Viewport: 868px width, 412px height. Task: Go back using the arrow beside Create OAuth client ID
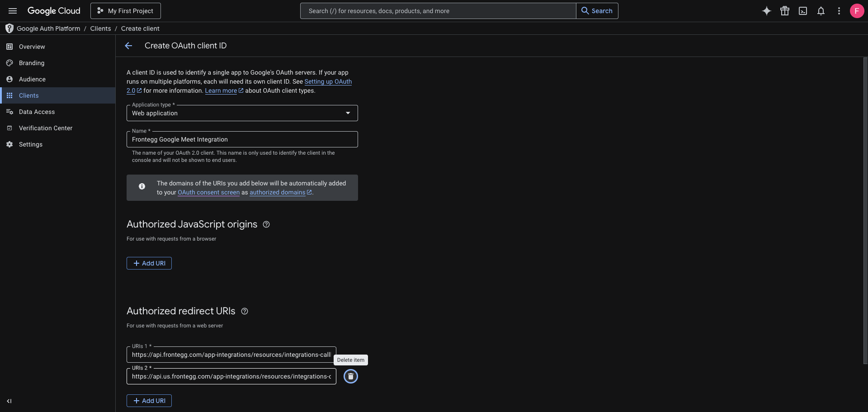pos(128,46)
